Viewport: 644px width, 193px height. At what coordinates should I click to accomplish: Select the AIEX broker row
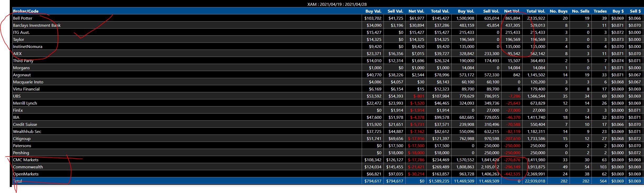pos(327,53)
